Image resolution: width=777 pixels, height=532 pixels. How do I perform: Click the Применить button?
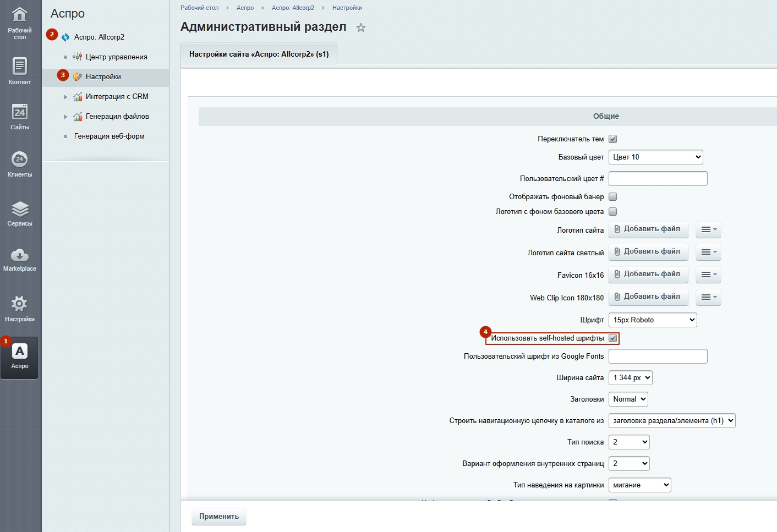click(219, 517)
